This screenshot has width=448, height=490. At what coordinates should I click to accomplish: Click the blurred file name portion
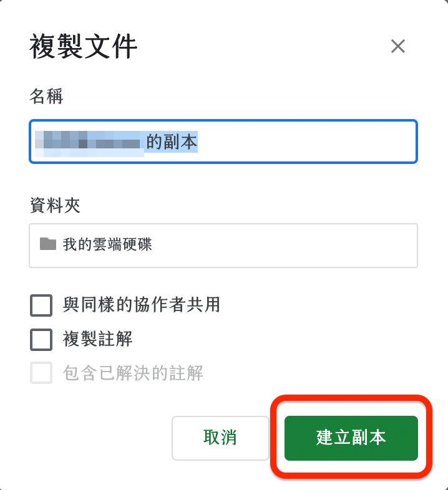coord(87,142)
